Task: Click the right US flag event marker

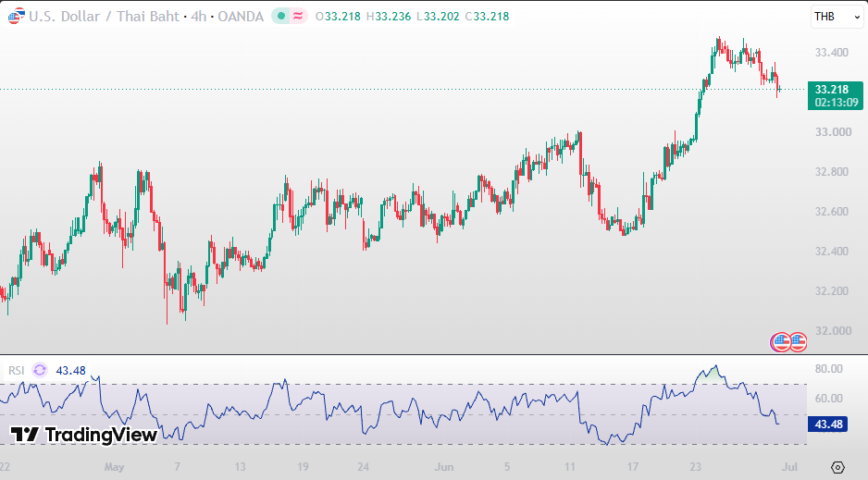Action: pyautogui.click(x=798, y=343)
